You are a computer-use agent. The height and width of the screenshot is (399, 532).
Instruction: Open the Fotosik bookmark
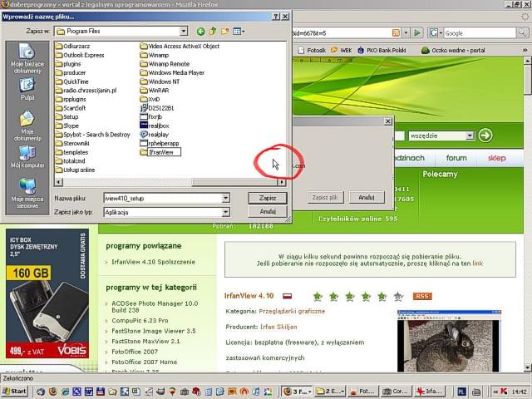point(312,50)
